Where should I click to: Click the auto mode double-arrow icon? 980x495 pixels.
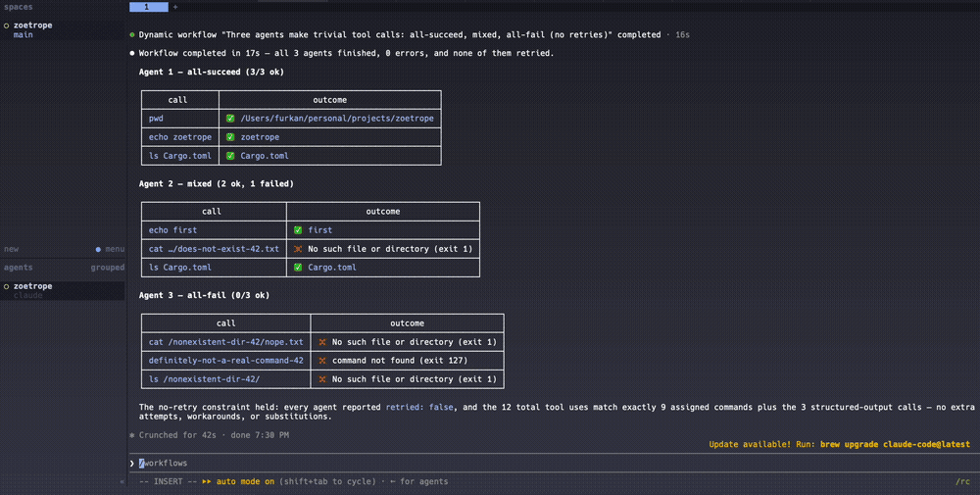[206, 482]
